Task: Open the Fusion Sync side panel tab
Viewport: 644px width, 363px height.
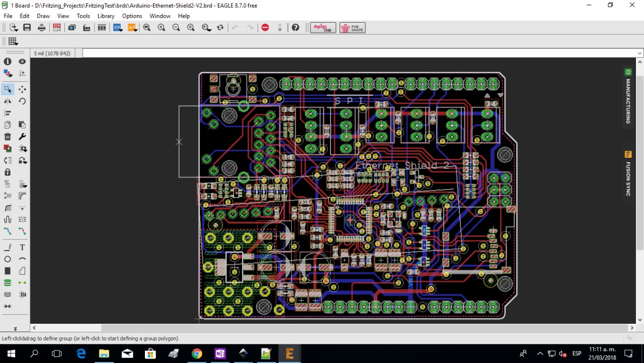Action: click(628, 173)
